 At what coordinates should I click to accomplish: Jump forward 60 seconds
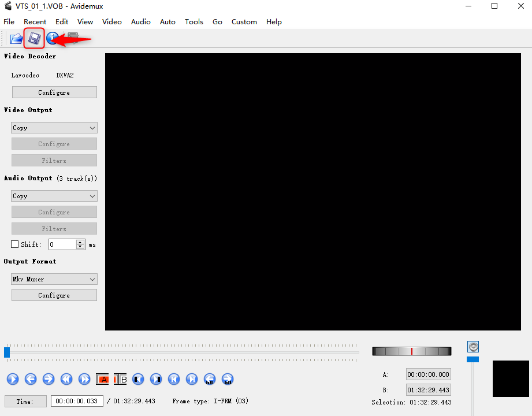[228, 379]
